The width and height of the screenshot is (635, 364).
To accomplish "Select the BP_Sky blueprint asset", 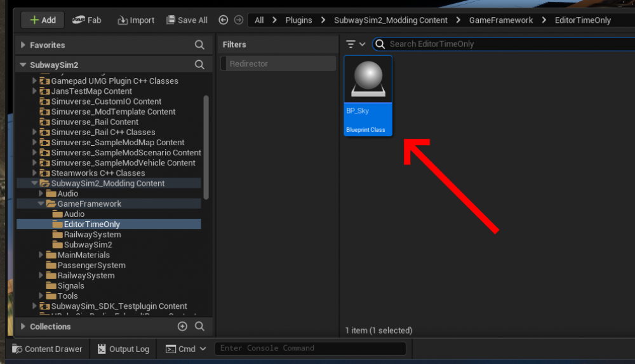I will pos(368,96).
